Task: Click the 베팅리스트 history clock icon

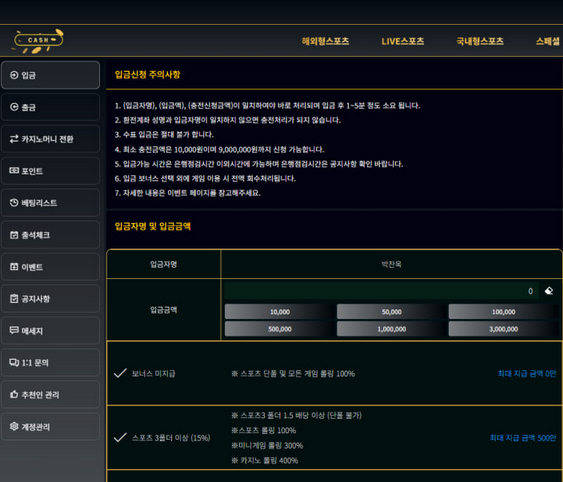Action: [14, 203]
